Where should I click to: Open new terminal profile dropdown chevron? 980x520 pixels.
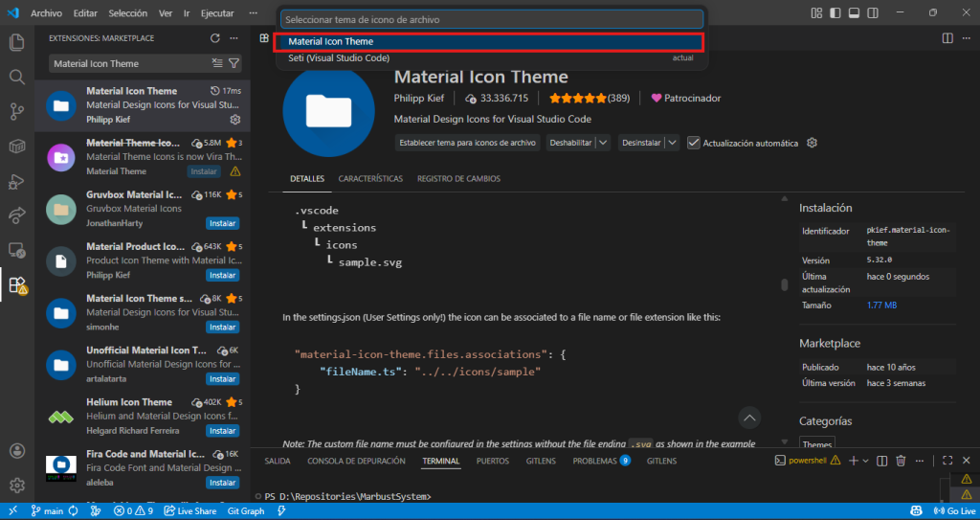865,461
